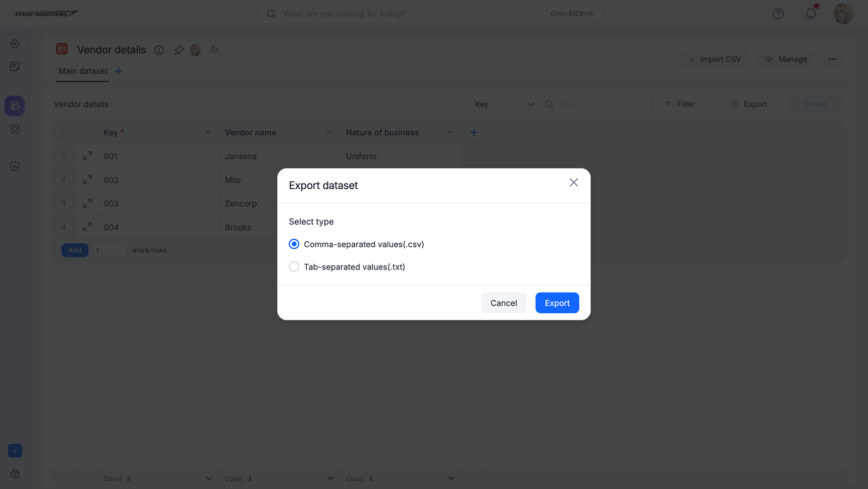Select Tab-separated values(.txt) radio option

tap(294, 267)
